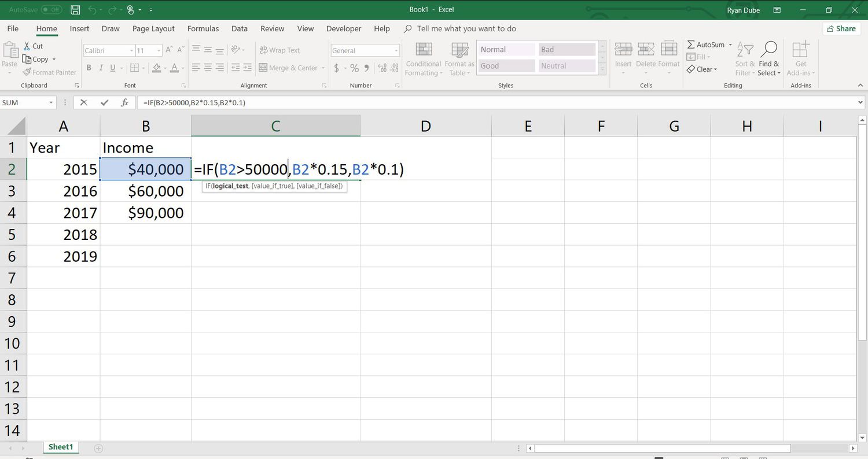868x459 pixels.
Task: Click the Insert Function fx icon
Action: (124, 102)
